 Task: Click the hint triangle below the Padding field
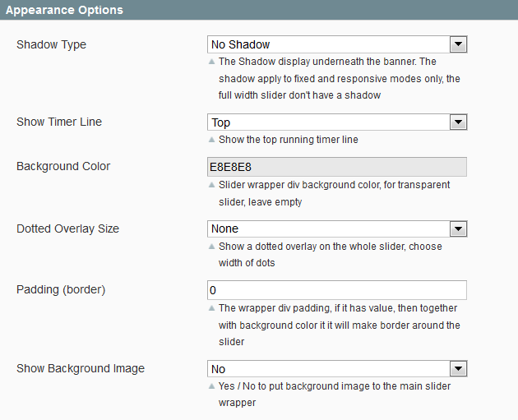212,308
